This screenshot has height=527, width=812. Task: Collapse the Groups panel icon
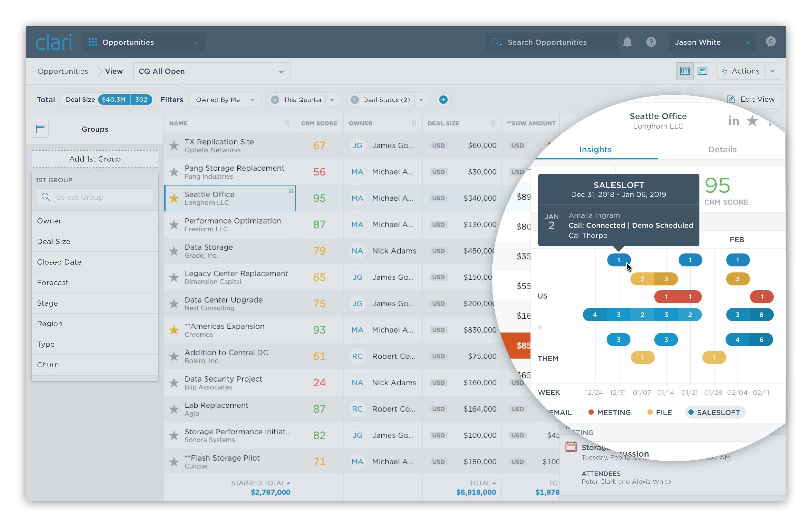(x=40, y=129)
